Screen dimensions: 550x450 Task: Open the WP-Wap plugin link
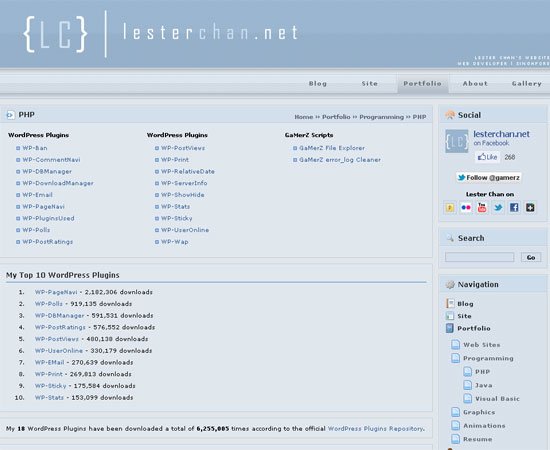174,242
